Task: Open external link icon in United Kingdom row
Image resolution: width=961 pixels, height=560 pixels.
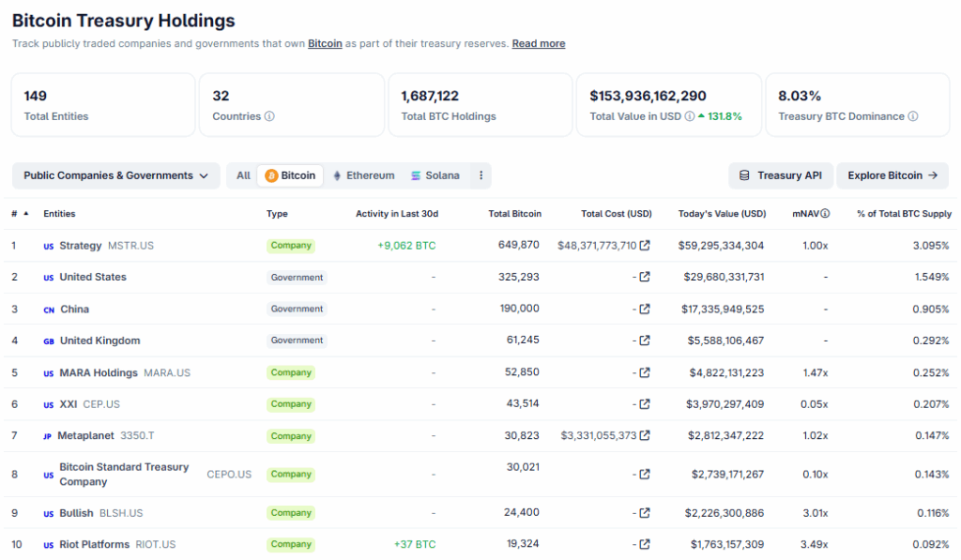Action: pos(645,341)
